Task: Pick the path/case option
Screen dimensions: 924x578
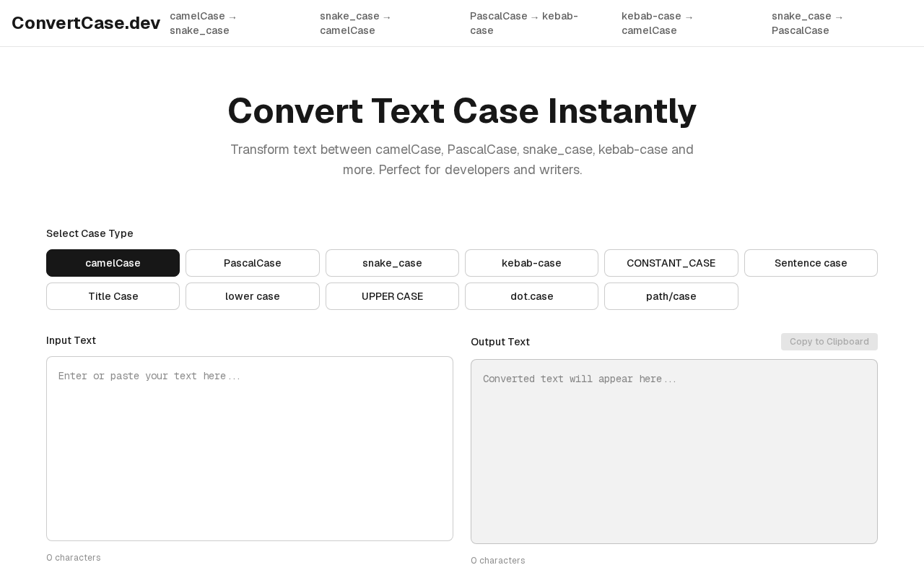Action: [x=671, y=296]
